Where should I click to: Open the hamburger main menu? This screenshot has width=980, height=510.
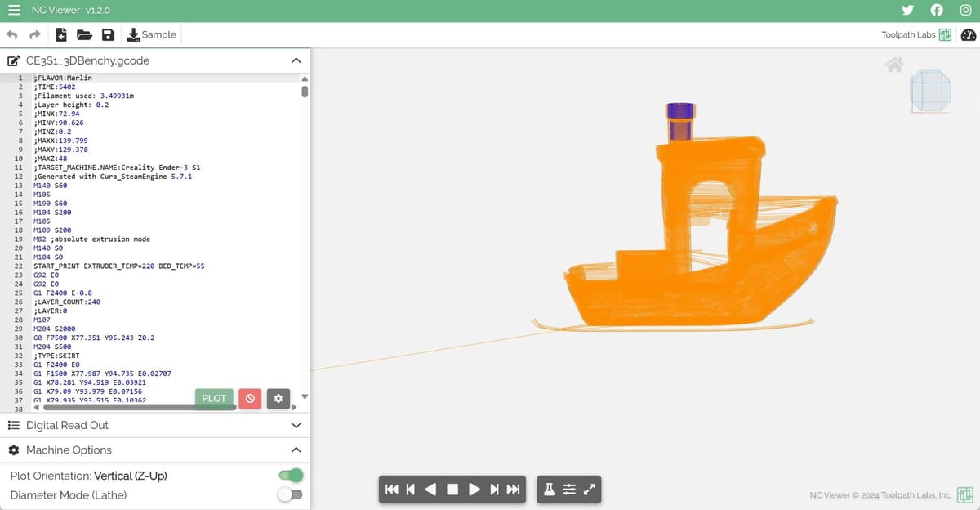pyautogui.click(x=13, y=11)
